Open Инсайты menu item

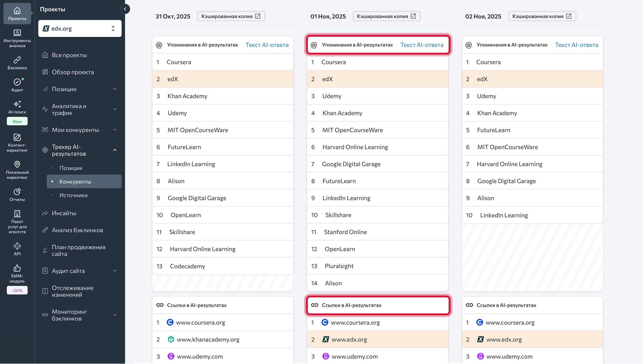coord(64,213)
